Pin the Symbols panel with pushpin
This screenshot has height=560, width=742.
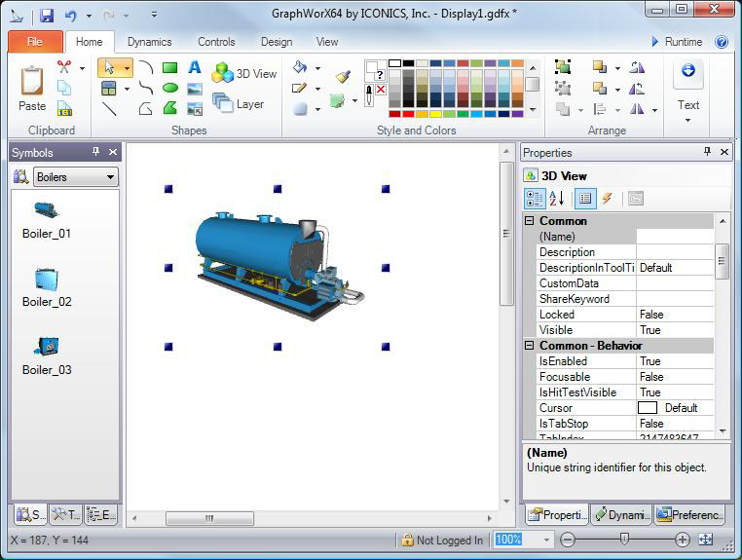[x=95, y=152]
